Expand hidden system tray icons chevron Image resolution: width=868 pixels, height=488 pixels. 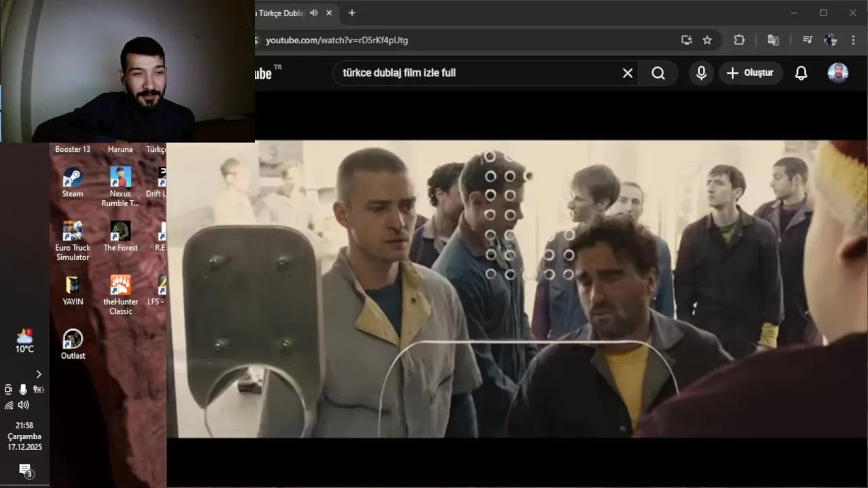pyautogui.click(x=39, y=374)
